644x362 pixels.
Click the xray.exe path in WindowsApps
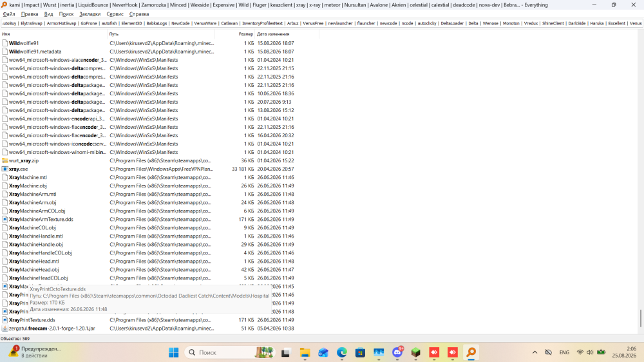162,169
